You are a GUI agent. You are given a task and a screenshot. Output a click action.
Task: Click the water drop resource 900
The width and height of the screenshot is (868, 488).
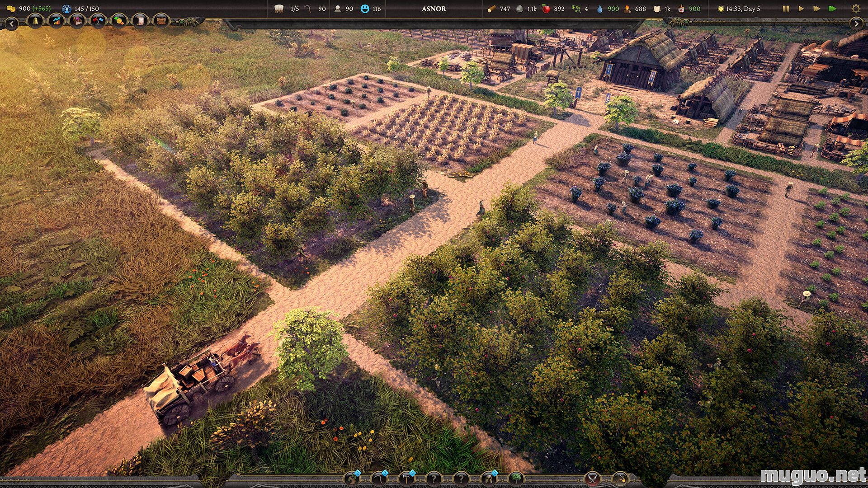[x=608, y=9]
